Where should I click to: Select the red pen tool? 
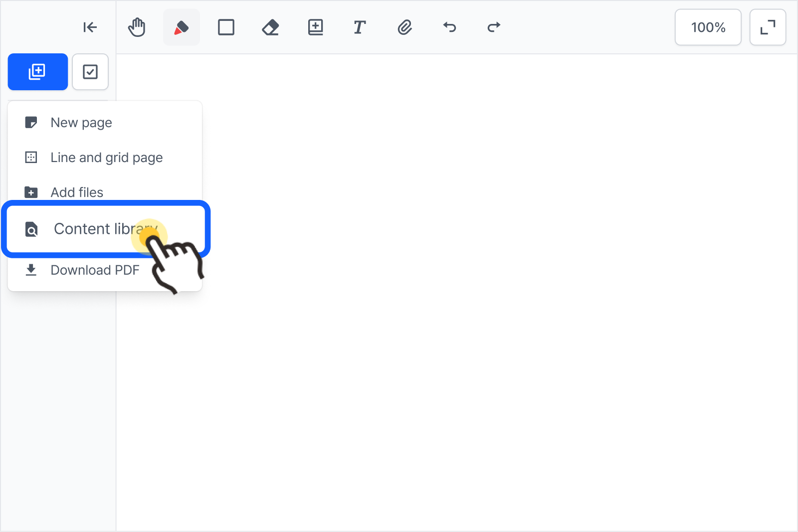(182, 27)
